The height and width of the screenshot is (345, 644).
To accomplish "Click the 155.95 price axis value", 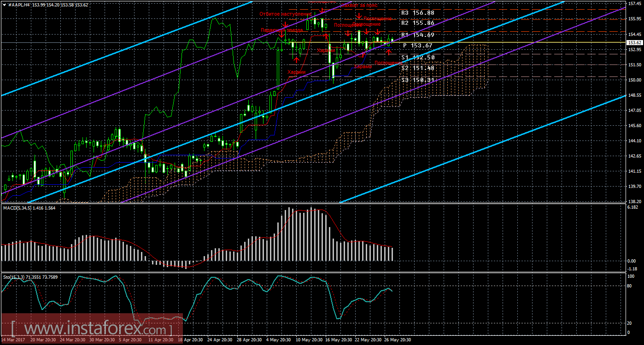I will point(634,19).
